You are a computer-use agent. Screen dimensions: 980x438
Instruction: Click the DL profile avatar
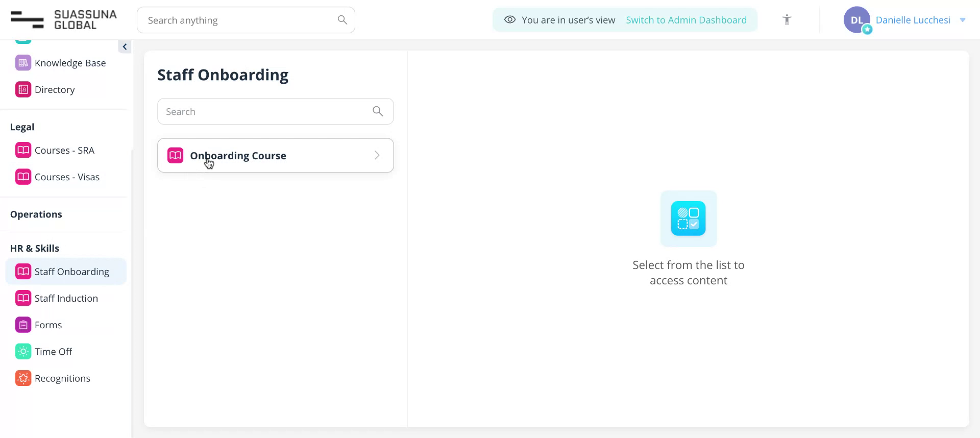click(856, 20)
